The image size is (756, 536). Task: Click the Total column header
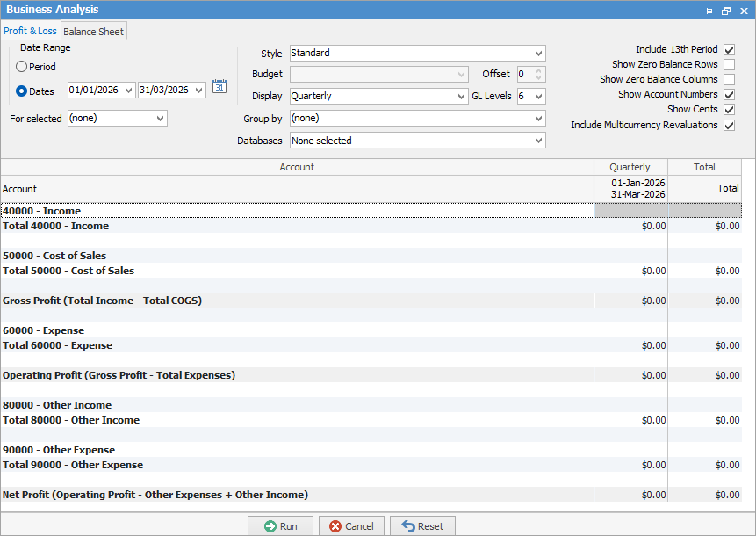pos(704,167)
